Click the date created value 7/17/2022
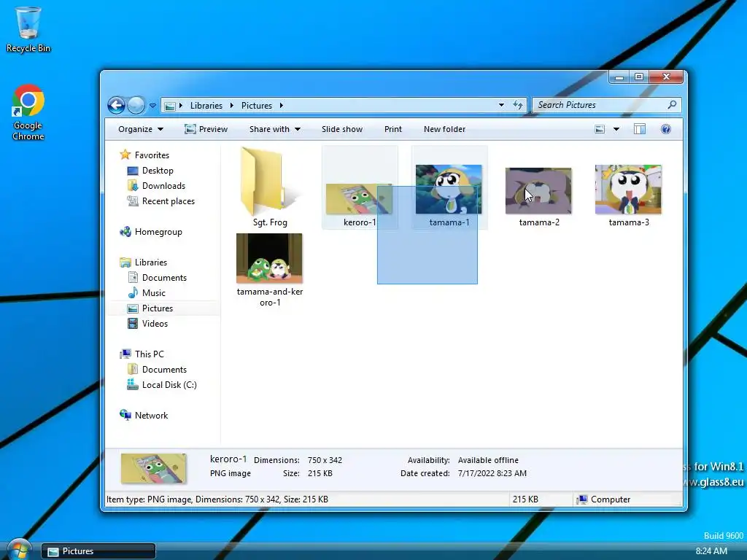The image size is (747, 560). [x=492, y=473]
